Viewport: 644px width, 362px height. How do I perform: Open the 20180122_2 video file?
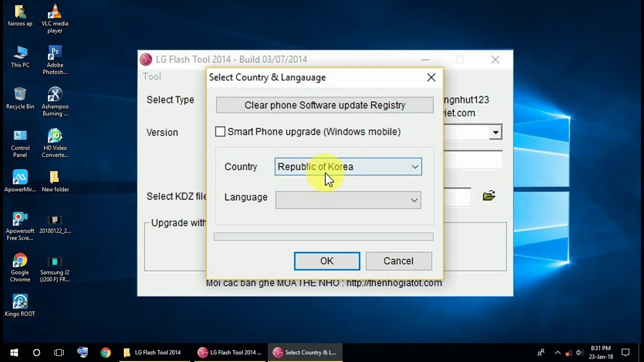55,223
